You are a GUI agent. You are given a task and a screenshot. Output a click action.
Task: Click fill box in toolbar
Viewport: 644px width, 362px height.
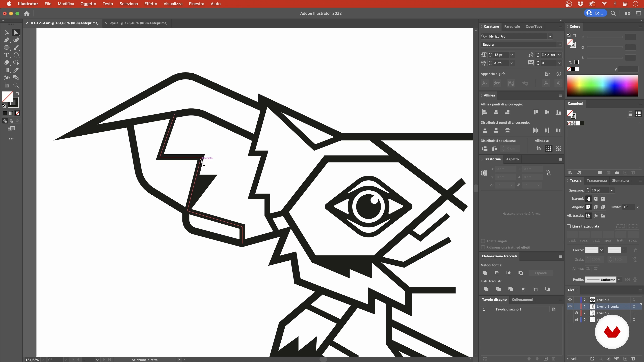coord(8,97)
